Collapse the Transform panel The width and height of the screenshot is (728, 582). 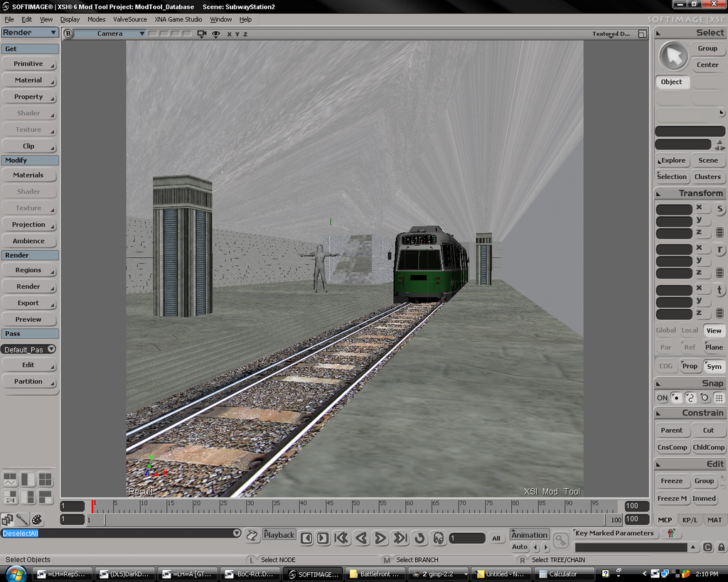click(x=658, y=193)
